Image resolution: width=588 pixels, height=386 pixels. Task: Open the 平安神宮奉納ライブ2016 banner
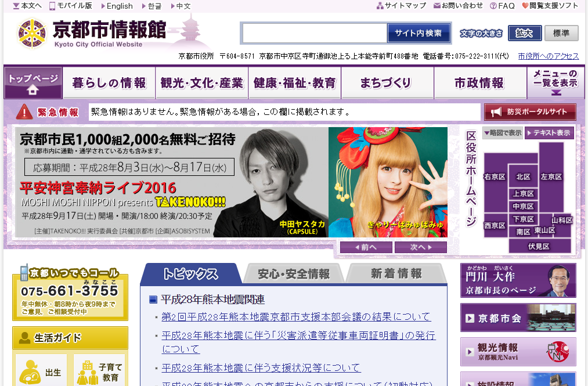tap(232, 182)
